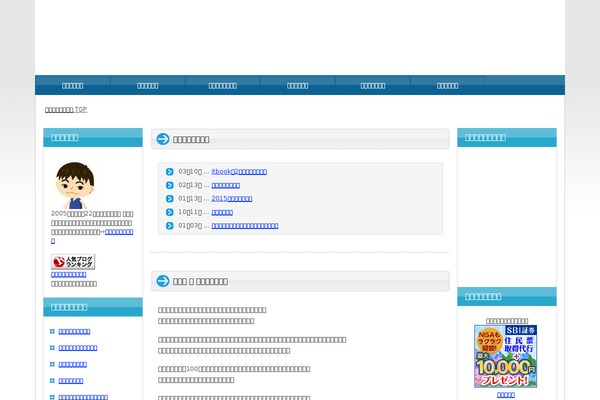Open the link beneath the SBI ad banner
This screenshot has width=600, height=400.
[505, 395]
